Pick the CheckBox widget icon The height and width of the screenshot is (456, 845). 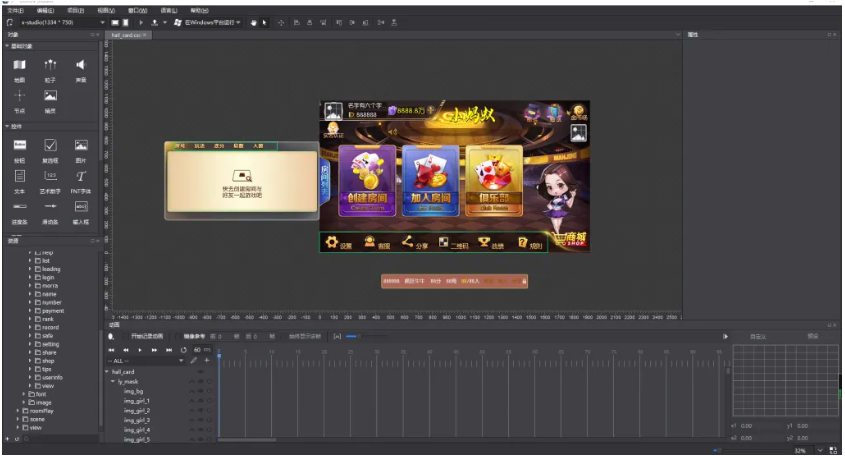[50, 144]
